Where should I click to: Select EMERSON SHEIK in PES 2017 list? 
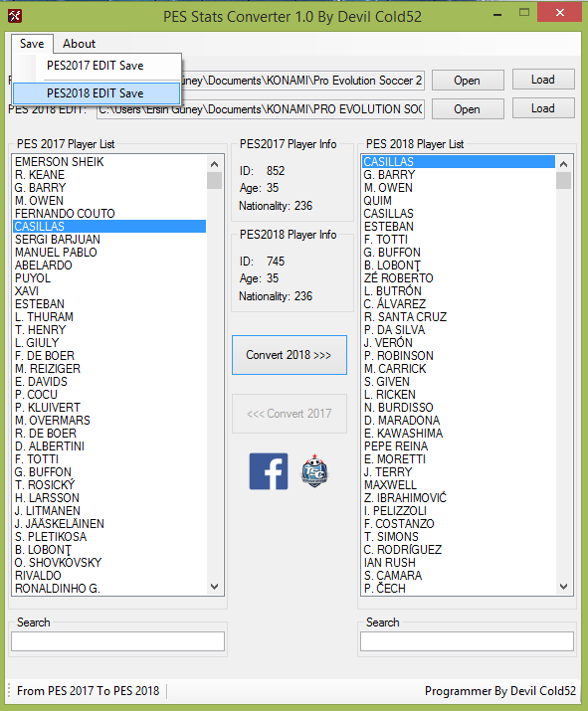pyautogui.click(x=109, y=162)
